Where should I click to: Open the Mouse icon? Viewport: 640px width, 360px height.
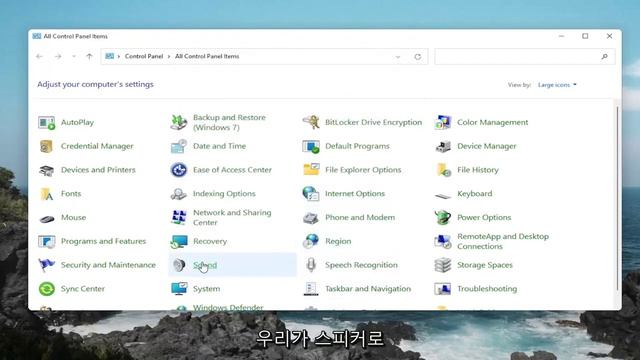point(47,219)
